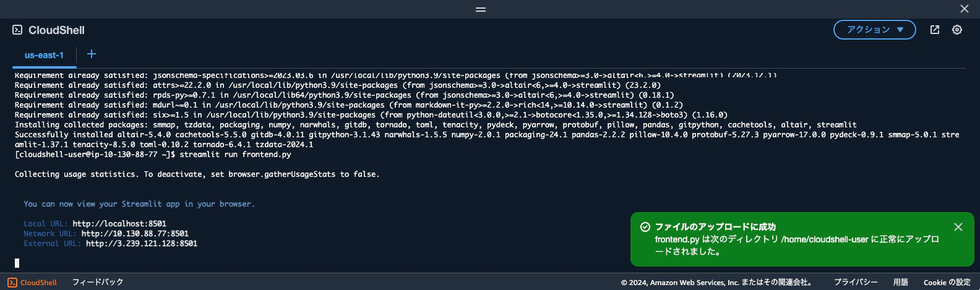Dismiss the upload success notification
This screenshot has height=290, width=980.
958,227
